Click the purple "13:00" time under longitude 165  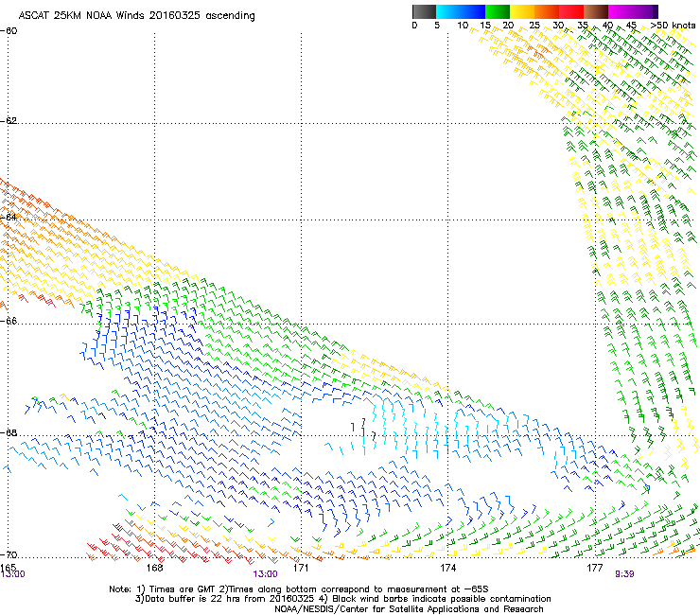(12, 574)
